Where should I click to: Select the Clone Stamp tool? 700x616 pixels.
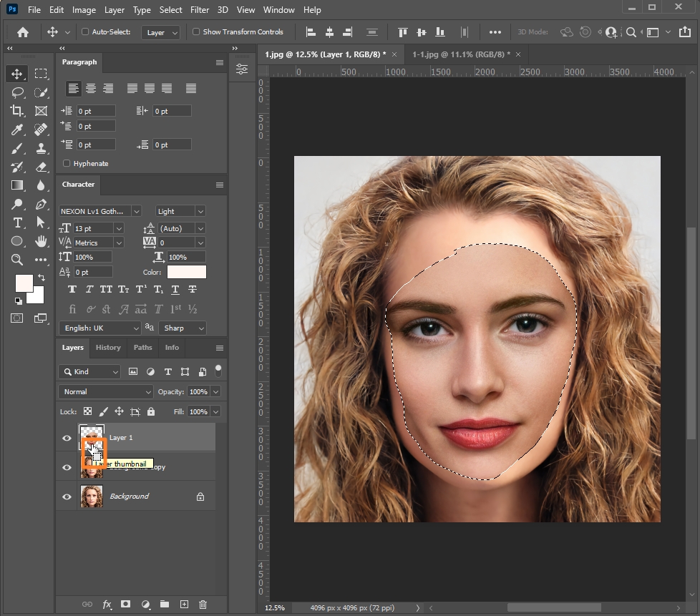(x=41, y=148)
